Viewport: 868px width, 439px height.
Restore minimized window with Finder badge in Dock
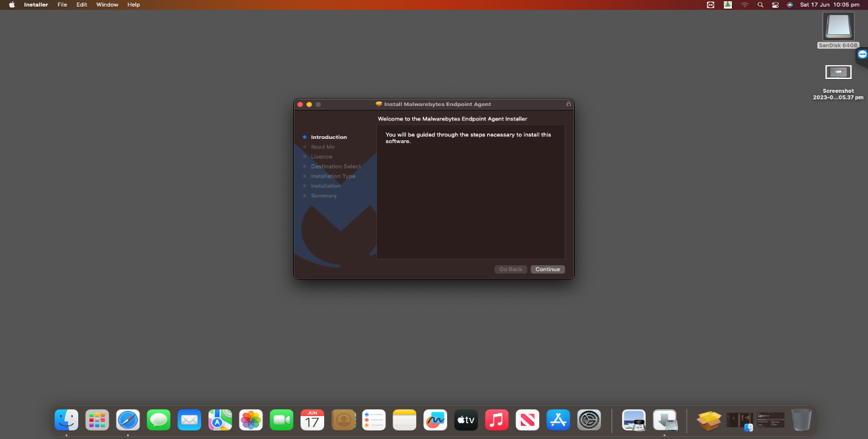click(x=740, y=421)
